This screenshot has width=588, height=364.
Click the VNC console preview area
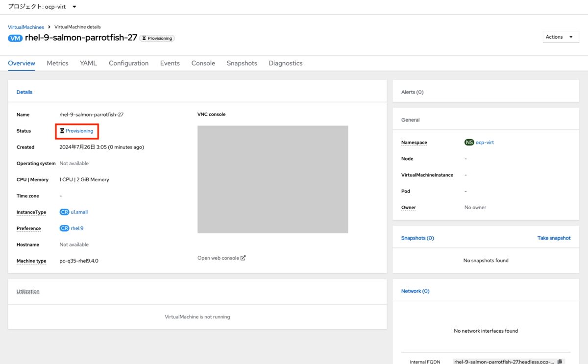click(272, 179)
